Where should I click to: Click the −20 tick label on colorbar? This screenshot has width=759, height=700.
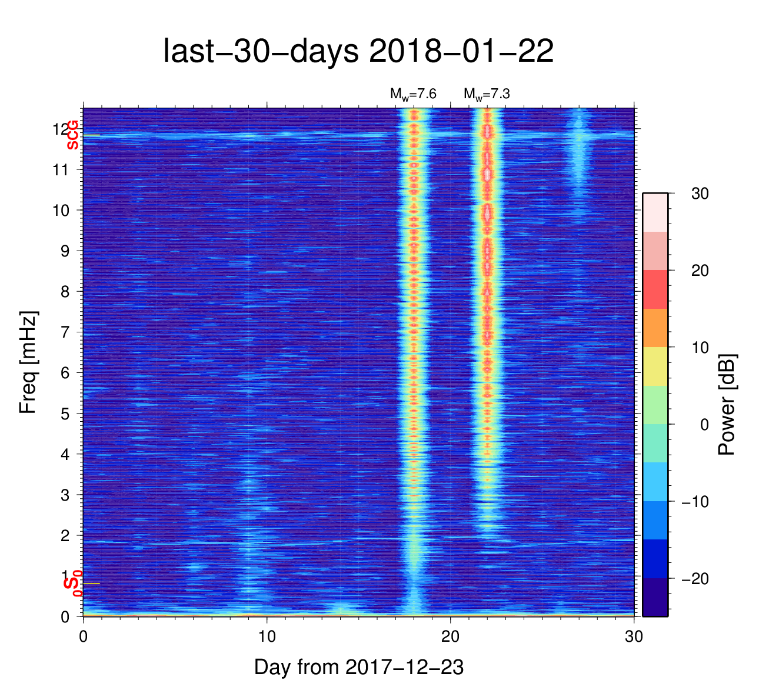pyautogui.click(x=695, y=579)
